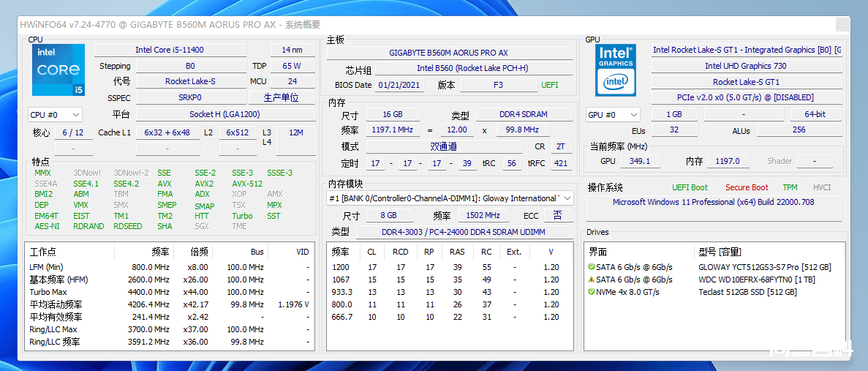868x371 pixels.
Task: Expand the memory module BANK 0 dropdown
Action: [x=450, y=198]
